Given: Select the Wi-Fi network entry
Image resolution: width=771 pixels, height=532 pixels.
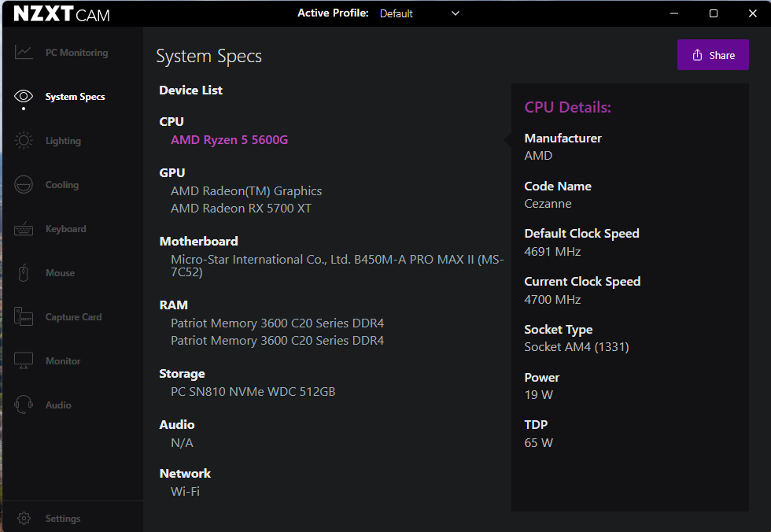Looking at the screenshot, I should click(185, 491).
